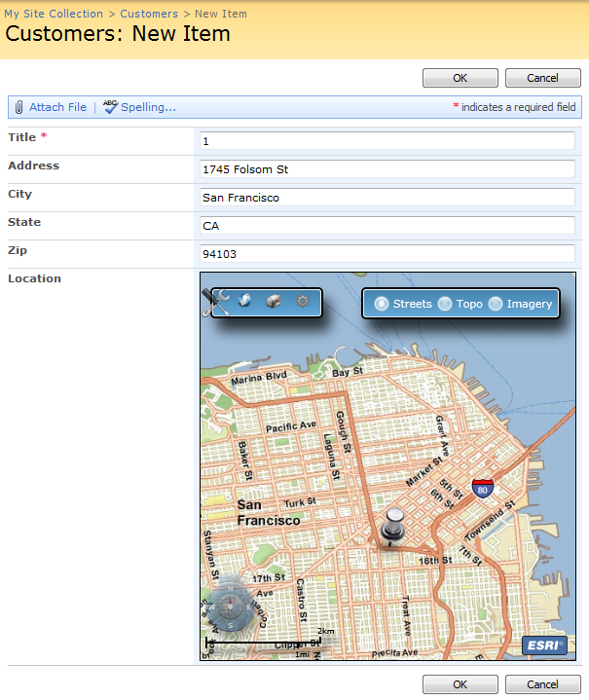Choose the Imagery basemap option
This screenshot has width=589, height=700.
[x=496, y=304]
